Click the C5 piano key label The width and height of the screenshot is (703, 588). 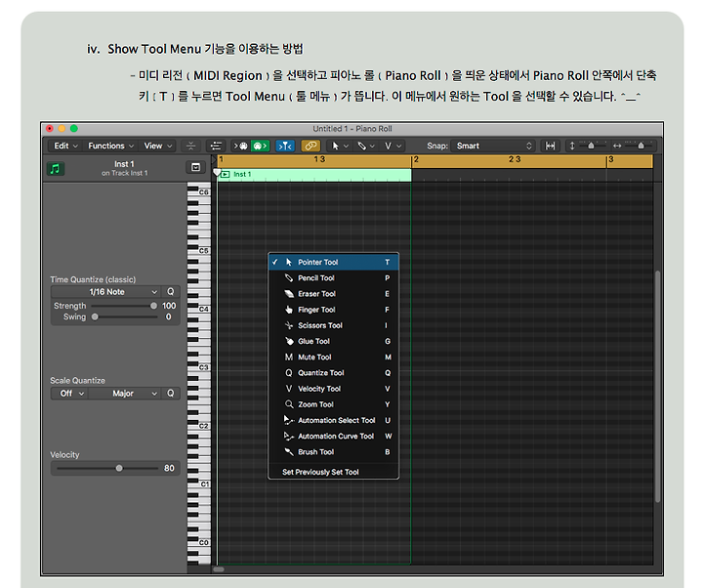click(204, 251)
